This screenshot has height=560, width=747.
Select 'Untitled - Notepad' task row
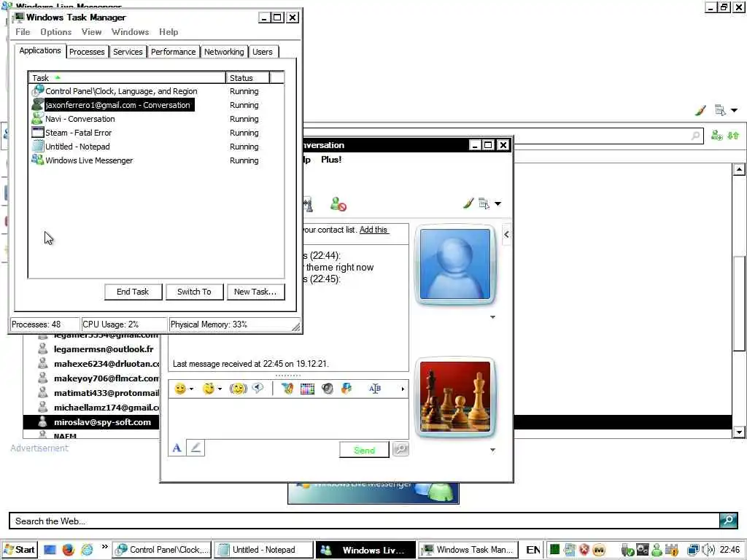[157, 147]
